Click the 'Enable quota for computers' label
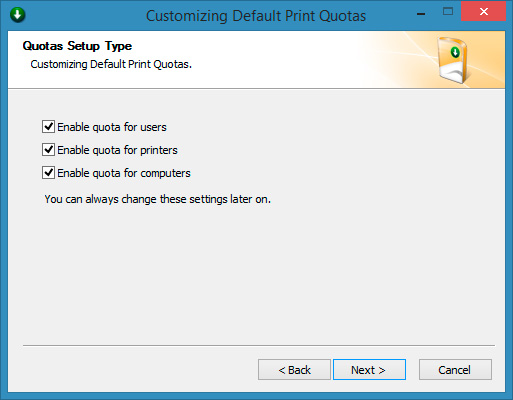Screen dimensions: 513x400 124,173
